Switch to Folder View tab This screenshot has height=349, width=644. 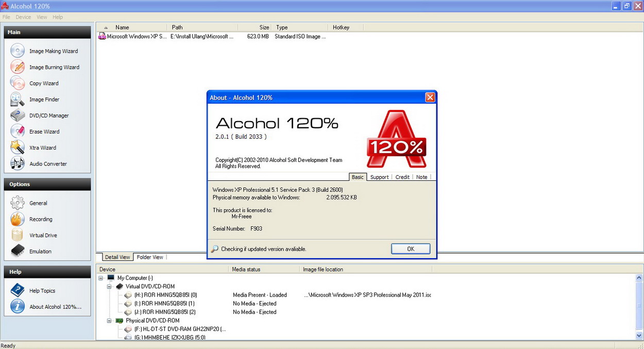point(149,257)
